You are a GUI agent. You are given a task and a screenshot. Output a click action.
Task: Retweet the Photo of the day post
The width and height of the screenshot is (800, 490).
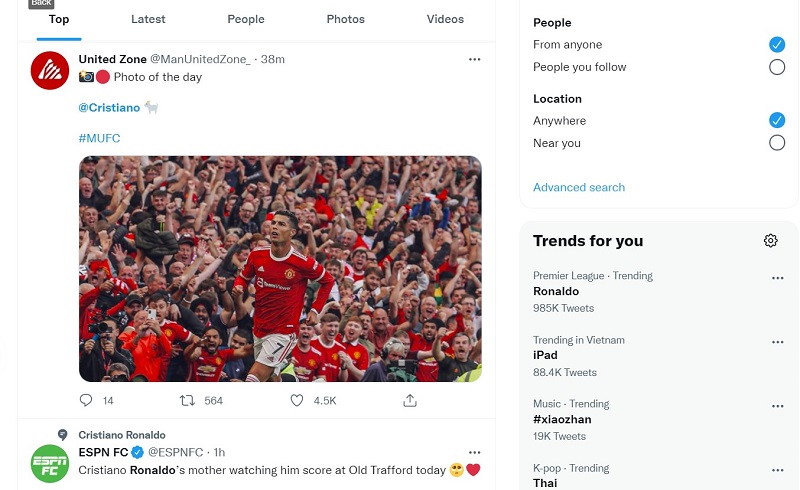(187, 400)
